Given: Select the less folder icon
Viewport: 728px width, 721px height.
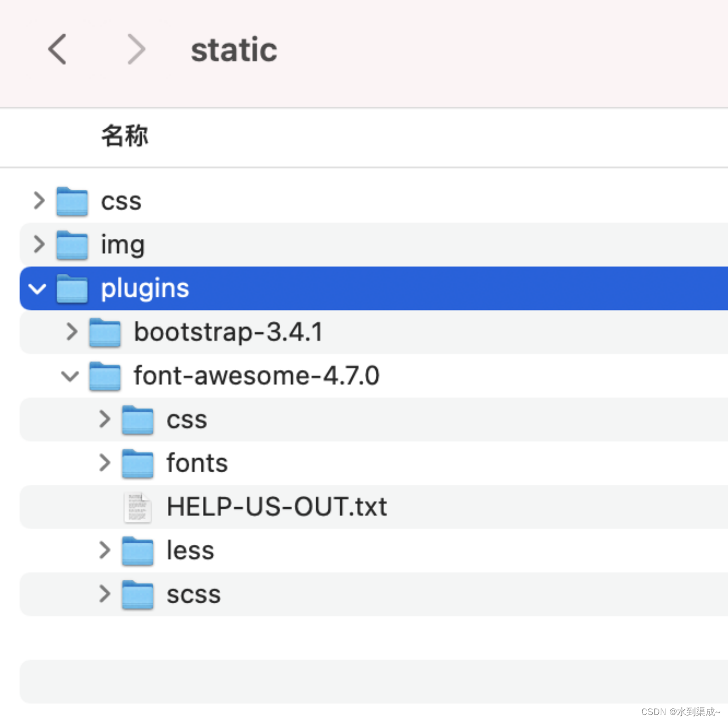Looking at the screenshot, I should click(x=138, y=551).
